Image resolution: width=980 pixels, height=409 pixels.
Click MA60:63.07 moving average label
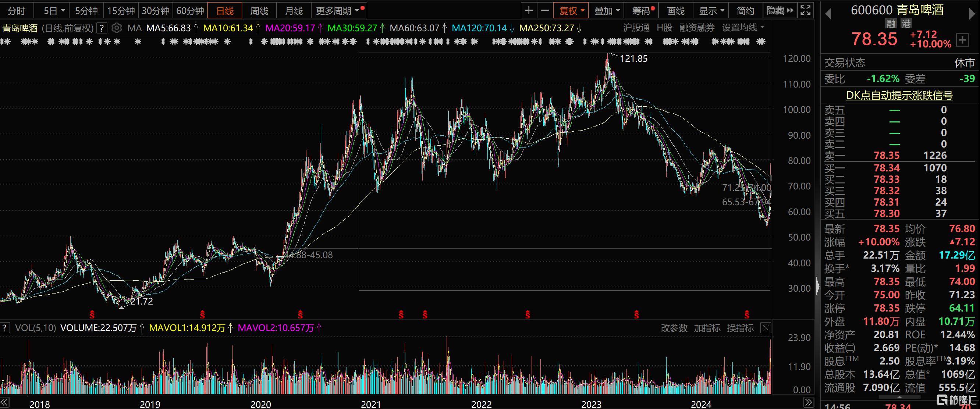coord(418,28)
